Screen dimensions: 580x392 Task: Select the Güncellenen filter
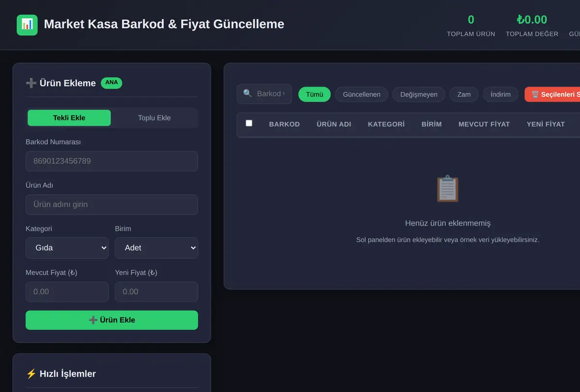tap(362, 94)
